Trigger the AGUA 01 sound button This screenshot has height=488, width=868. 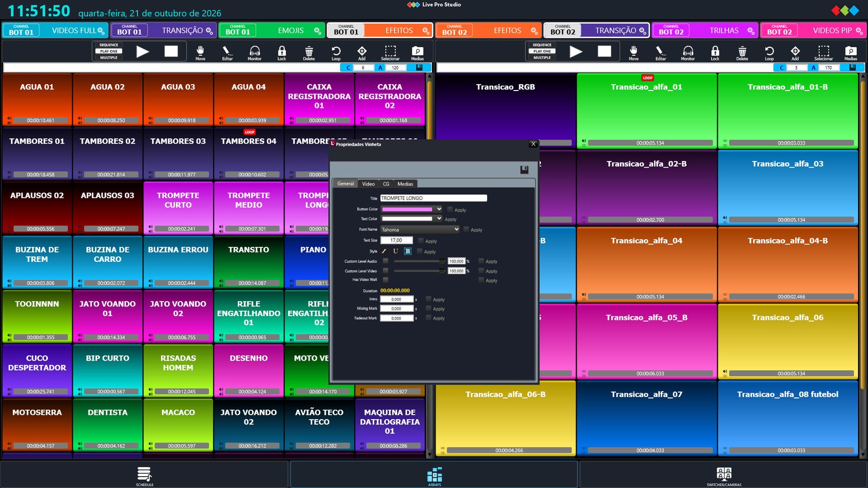37,99
